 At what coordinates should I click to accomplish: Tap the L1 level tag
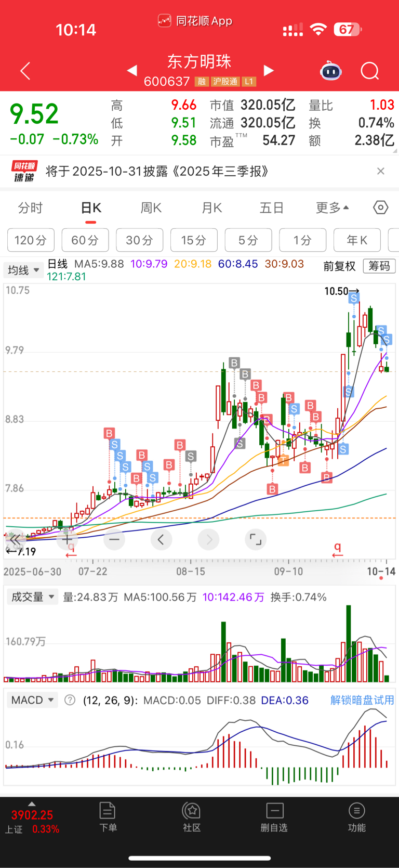point(249,82)
